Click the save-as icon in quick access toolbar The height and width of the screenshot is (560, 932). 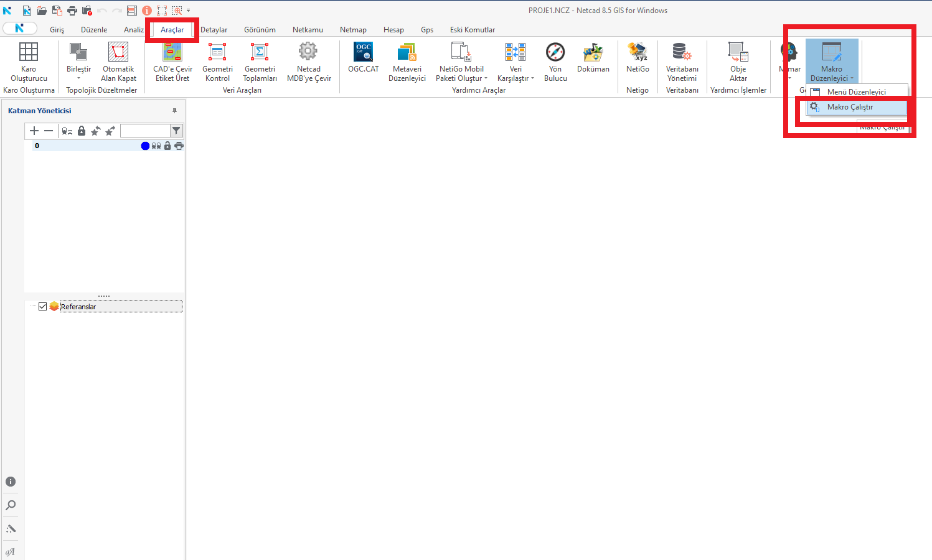[57, 11]
